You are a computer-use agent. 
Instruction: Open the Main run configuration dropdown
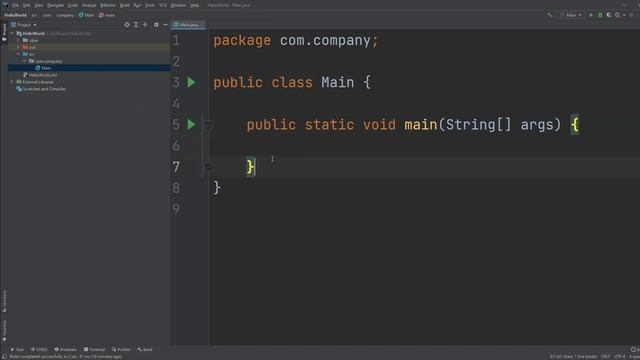tap(572, 15)
